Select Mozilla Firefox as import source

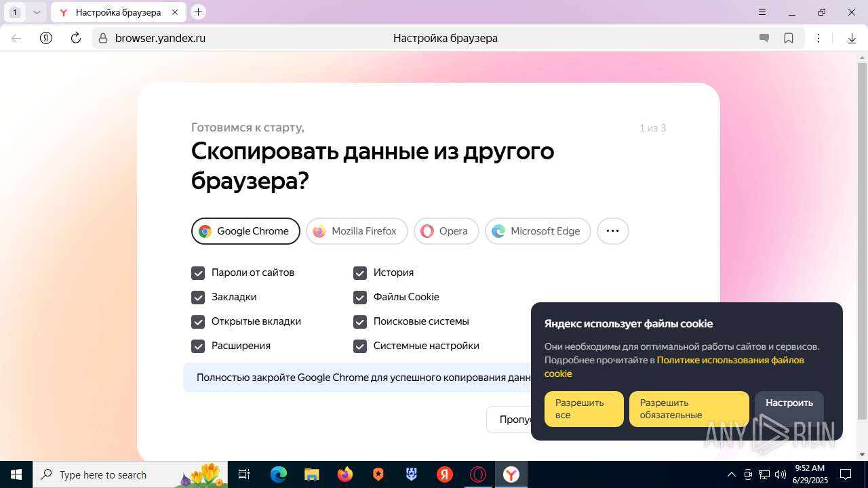click(x=357, y=231)
